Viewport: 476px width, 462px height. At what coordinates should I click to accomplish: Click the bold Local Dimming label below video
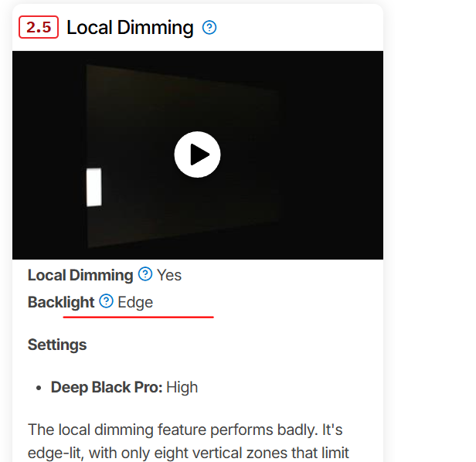[x=80, y=275]
